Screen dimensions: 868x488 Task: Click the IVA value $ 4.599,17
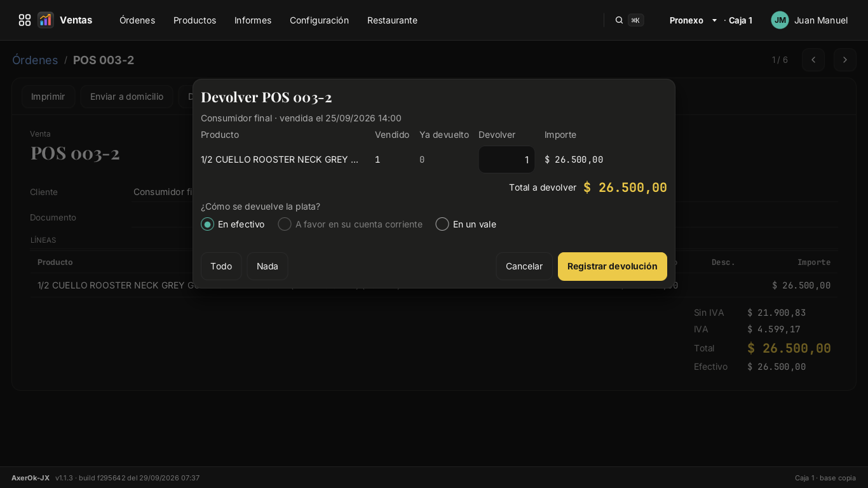point(774,329)
